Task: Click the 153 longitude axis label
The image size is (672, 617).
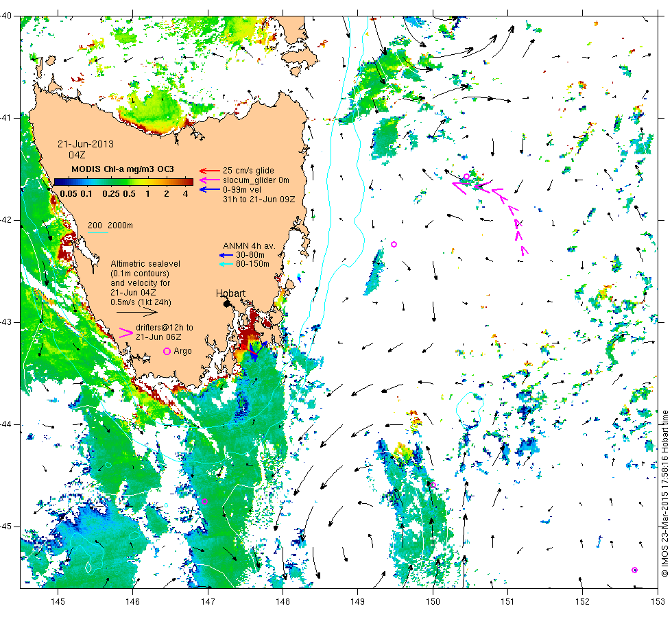Action: (x=658, y=602)
